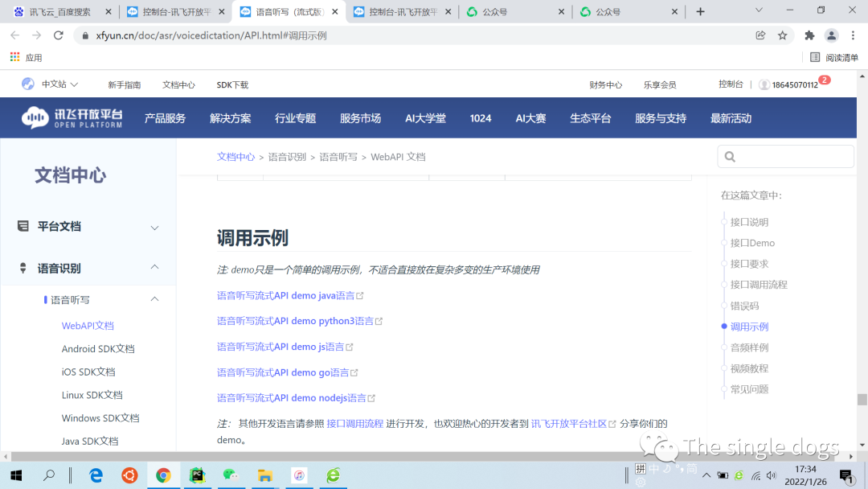Collapse the 语音听写 sidebar subsection
This screenshot has height=489, width=868.
pyautogui.click(x=154, y=300)
